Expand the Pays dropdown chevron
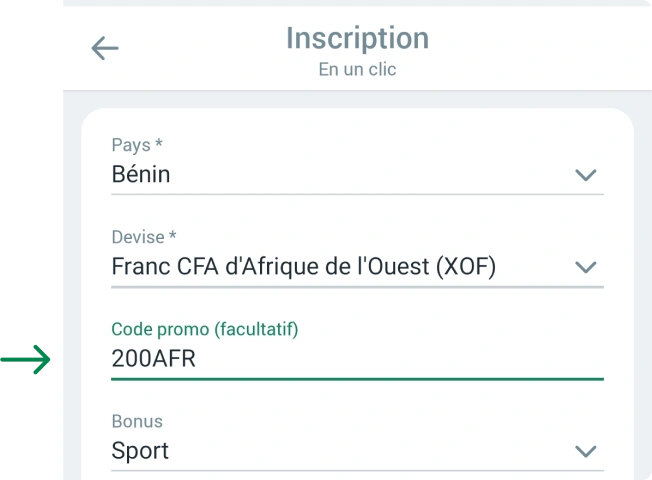The height and width of the screenshot is (480, 652). tap(585, 175)
